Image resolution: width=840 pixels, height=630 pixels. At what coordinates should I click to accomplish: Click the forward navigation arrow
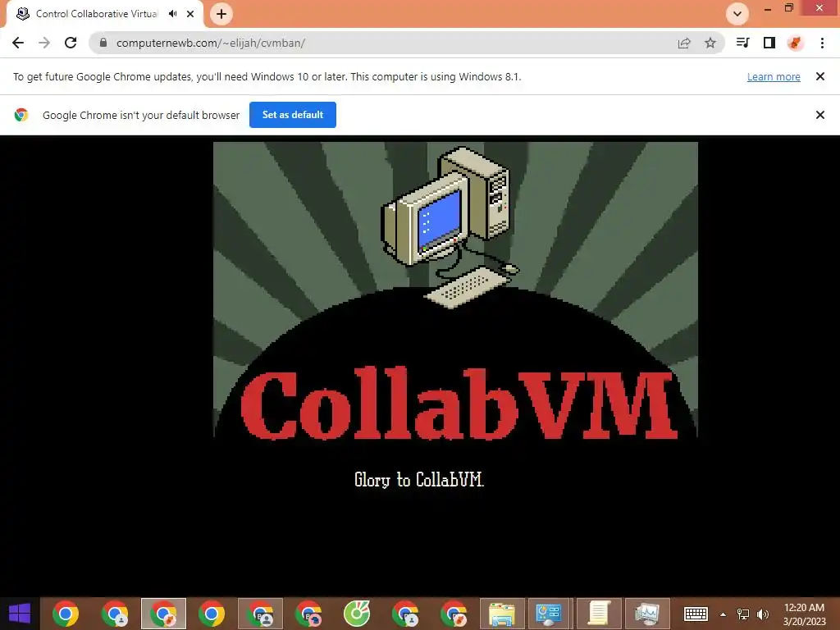pos(44,43)
